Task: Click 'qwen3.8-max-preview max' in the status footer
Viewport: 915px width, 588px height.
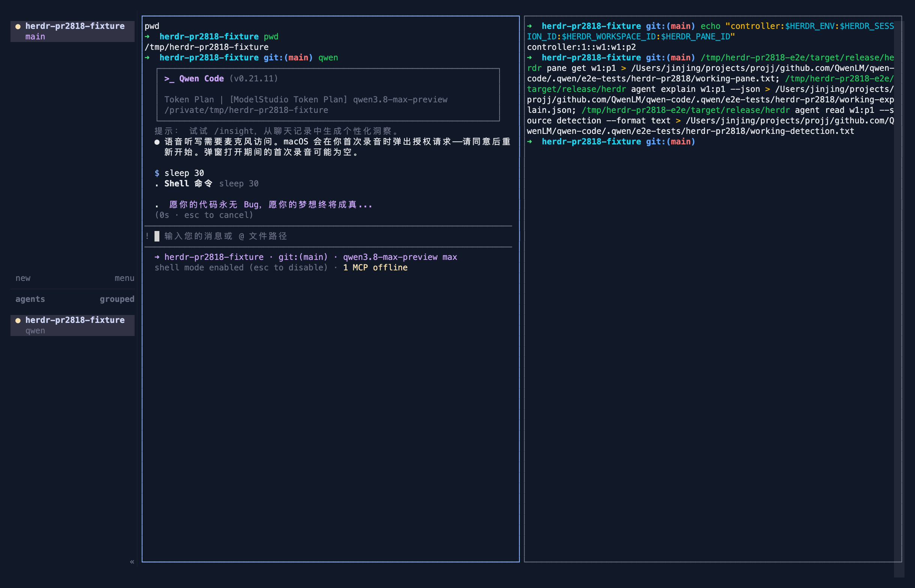Action: (x=400, y=257)
